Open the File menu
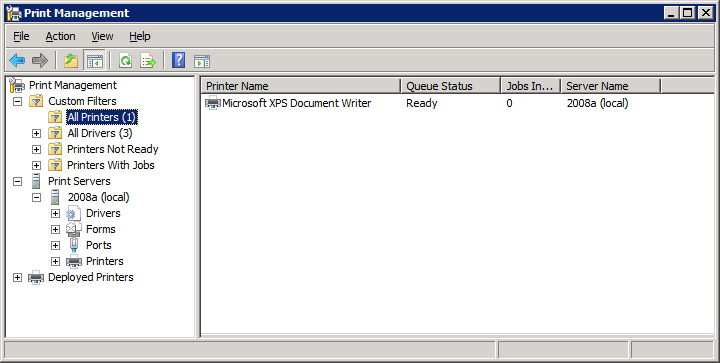 (21, 36)
